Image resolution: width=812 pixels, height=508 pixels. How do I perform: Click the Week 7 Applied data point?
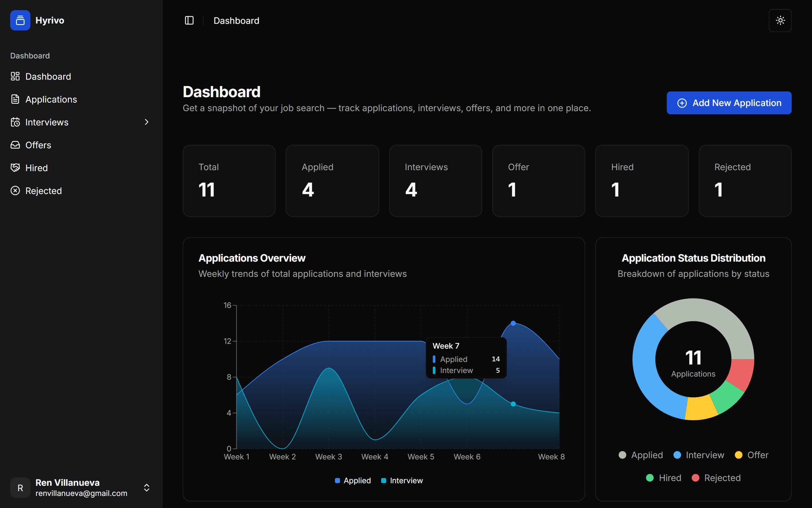[x=513, y=323]
